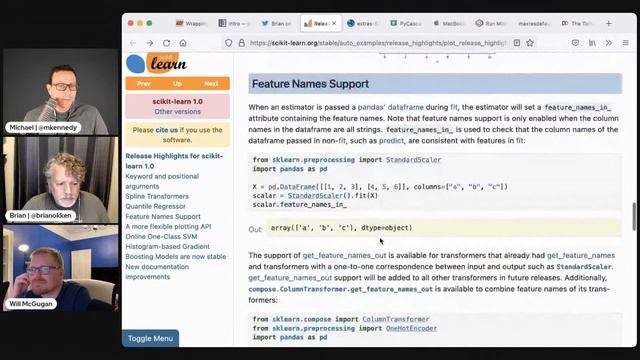
Task: Click the page vertical scrollbar thumb
Action: pyautogui.click(x=634, y=216)
